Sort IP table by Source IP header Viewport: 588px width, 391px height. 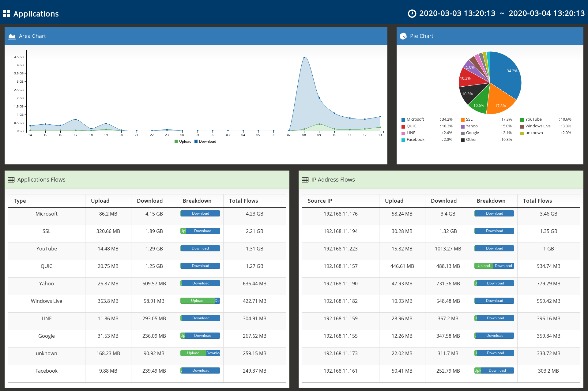coord(320,201)
